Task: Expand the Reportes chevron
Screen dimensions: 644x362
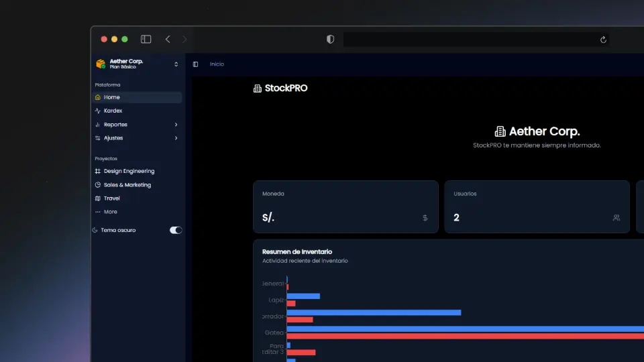Action: coord(176,125)
